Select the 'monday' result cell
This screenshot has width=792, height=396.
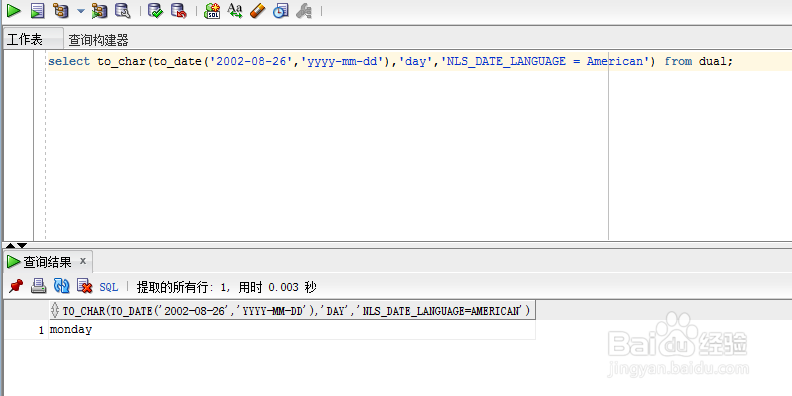click(x=292, y=330)
